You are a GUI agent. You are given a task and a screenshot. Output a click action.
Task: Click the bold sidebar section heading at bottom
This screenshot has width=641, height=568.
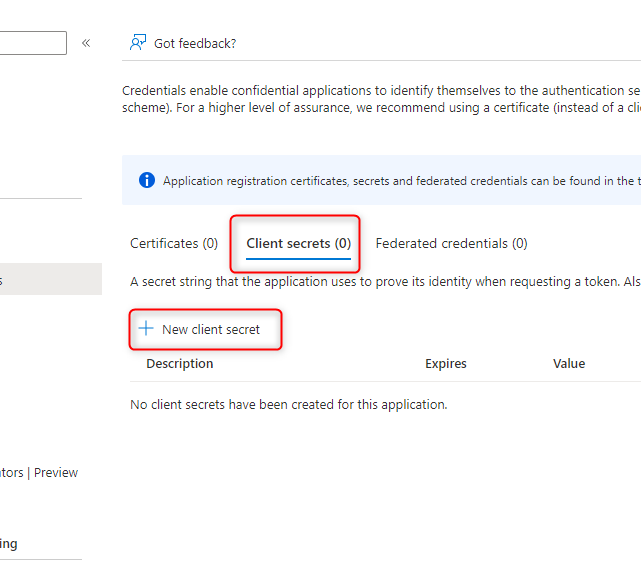10,544
